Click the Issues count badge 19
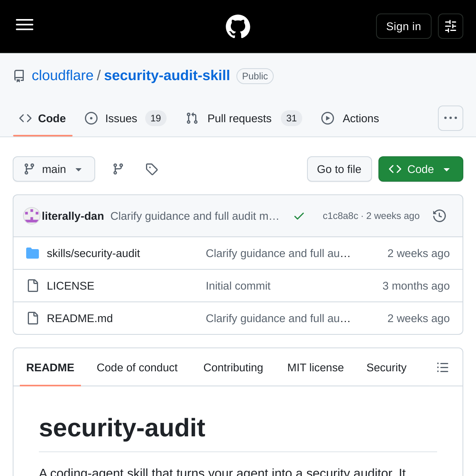 click(156, 118)
